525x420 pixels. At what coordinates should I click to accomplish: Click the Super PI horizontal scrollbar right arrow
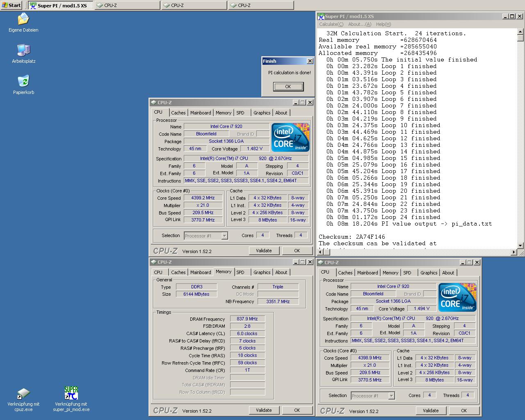pyautogui.click(x=514, y=252)
